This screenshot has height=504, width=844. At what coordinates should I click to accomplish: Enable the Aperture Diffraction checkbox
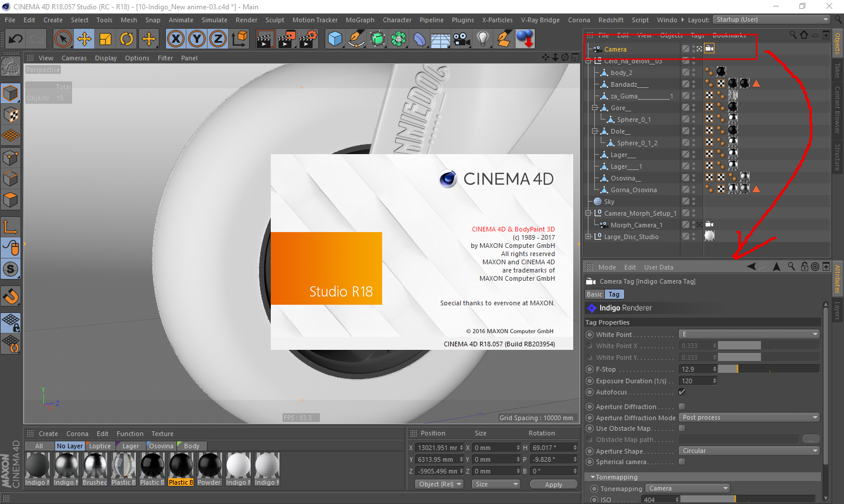(x=682, y=406)
